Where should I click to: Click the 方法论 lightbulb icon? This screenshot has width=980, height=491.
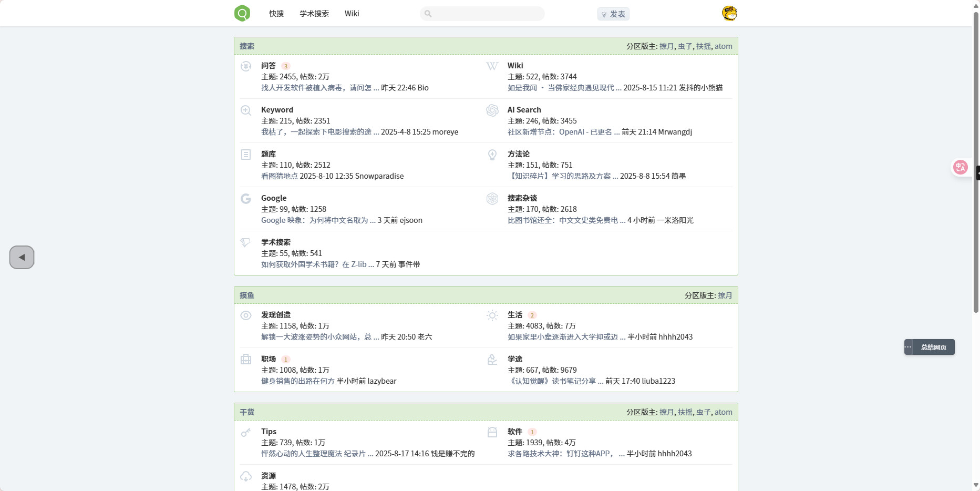point(492,155)
